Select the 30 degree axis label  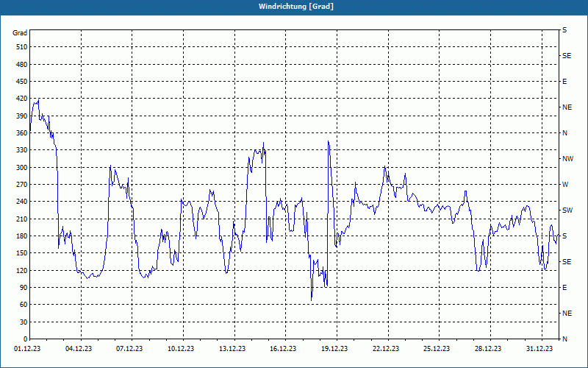point(23,322)
